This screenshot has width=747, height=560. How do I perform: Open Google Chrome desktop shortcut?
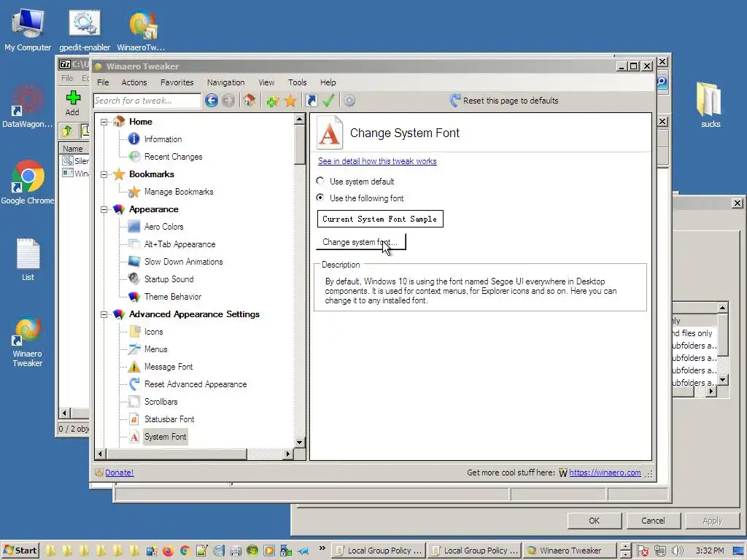27,182
